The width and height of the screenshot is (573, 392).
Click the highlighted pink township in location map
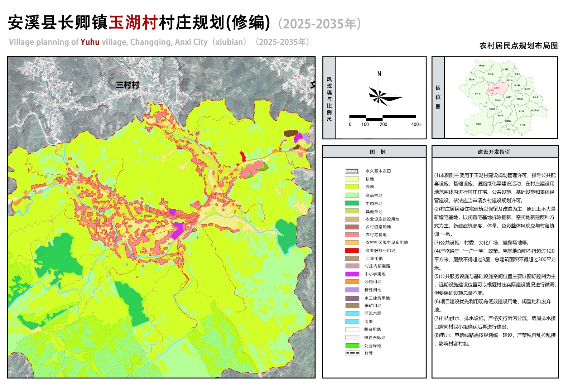pos(497,88)
